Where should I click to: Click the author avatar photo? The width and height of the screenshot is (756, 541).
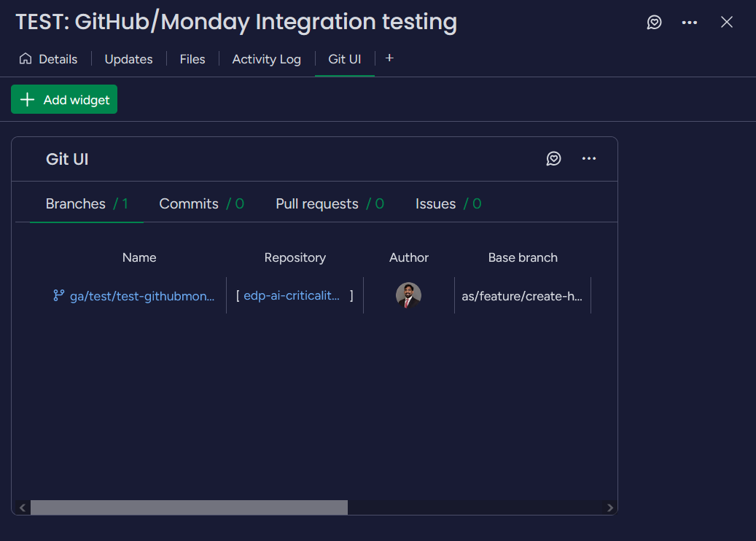point(408,295)
